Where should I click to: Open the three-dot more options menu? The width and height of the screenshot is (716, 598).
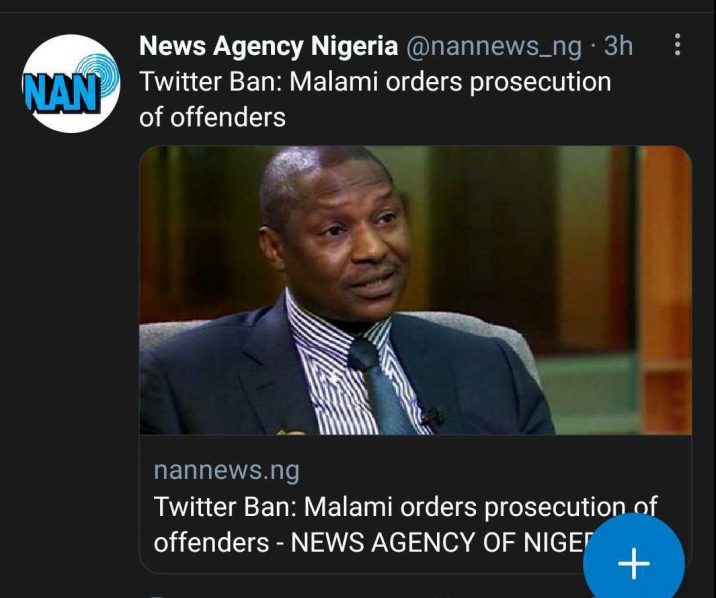tap(678, 45)
